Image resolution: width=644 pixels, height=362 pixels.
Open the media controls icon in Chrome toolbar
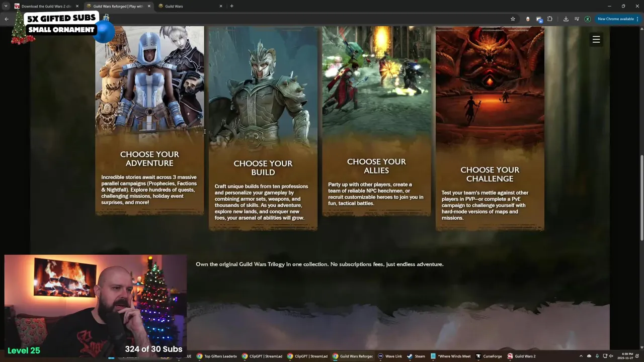pos(577,19)
